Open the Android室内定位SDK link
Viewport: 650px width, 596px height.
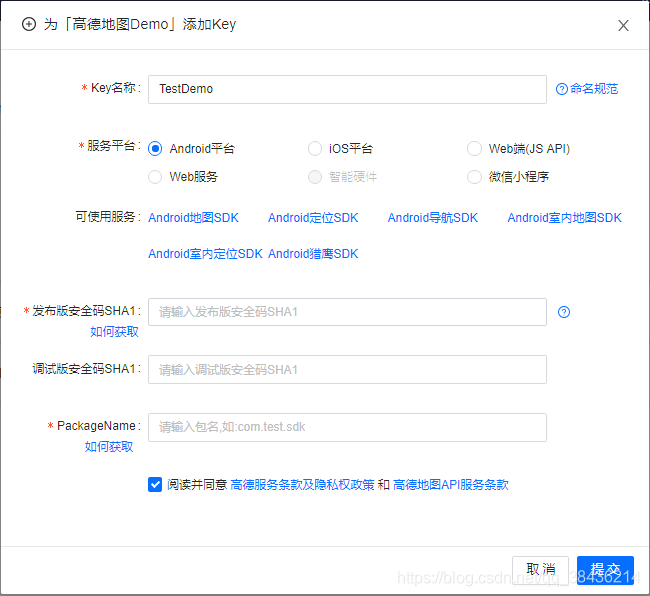206,254
